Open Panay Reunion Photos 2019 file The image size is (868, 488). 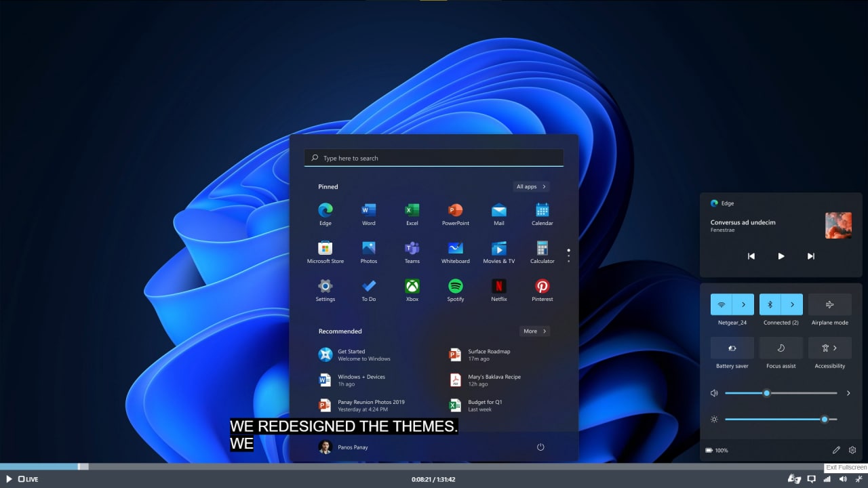[x=362, y=405]
